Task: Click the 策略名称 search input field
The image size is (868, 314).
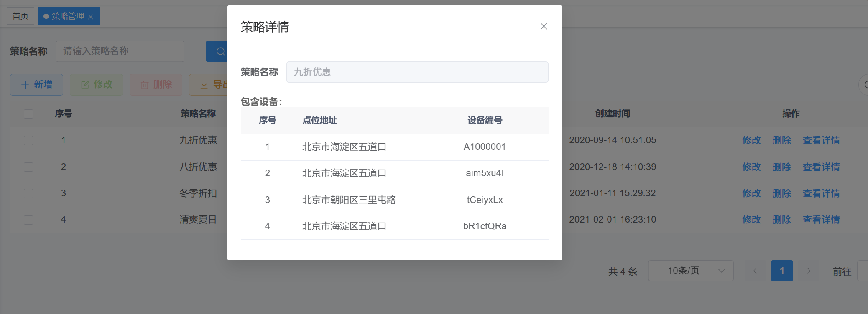Action: pos(120,51)
